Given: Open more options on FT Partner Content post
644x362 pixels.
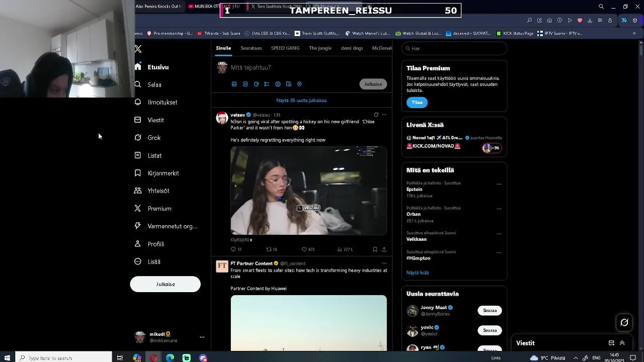Looking at the screenshot, I should point(384,263).
